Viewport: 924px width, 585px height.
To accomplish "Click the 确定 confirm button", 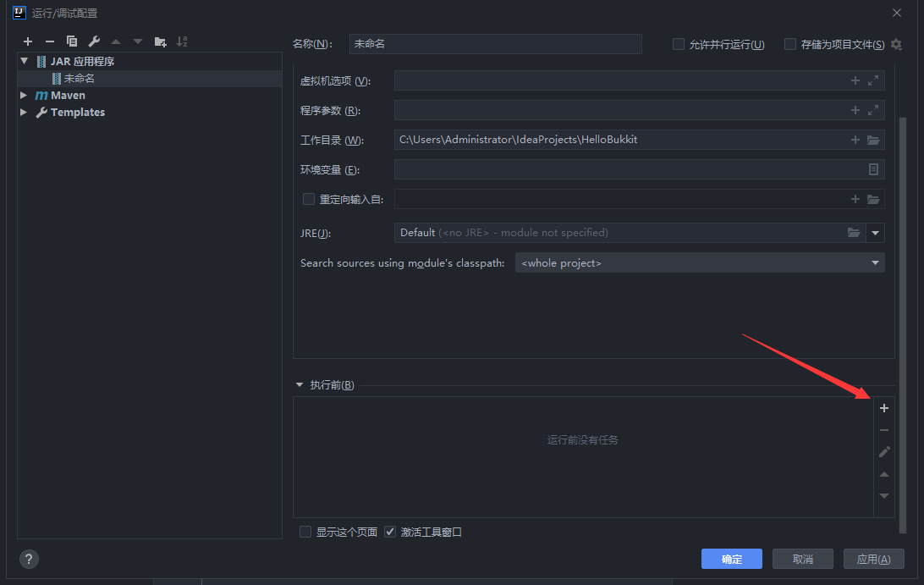I will click(731, 559).
